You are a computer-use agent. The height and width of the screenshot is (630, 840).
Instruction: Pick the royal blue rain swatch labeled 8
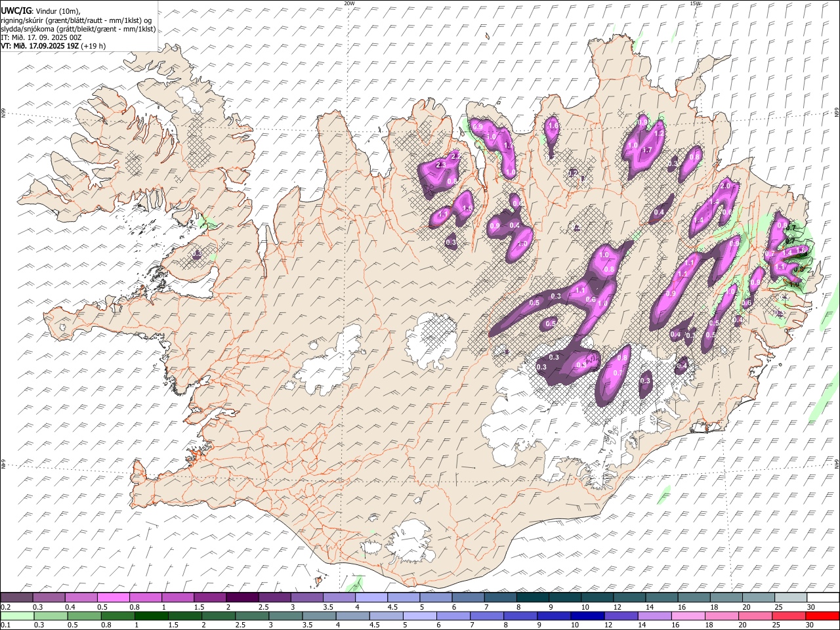point(520,616)
